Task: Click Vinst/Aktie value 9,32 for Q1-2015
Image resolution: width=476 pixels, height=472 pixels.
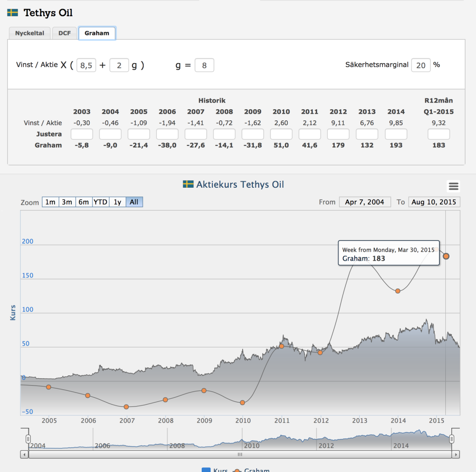Action: pyautogui.click(x=439, y=123)
